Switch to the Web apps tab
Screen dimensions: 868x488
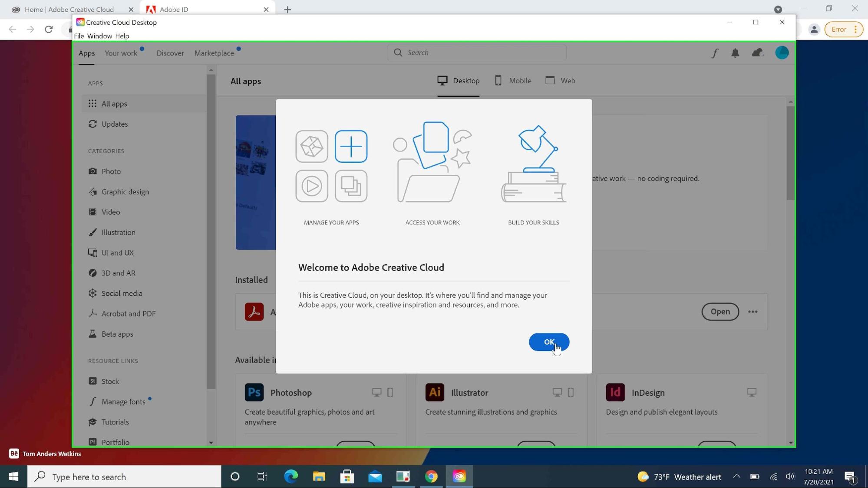point(561,81)
